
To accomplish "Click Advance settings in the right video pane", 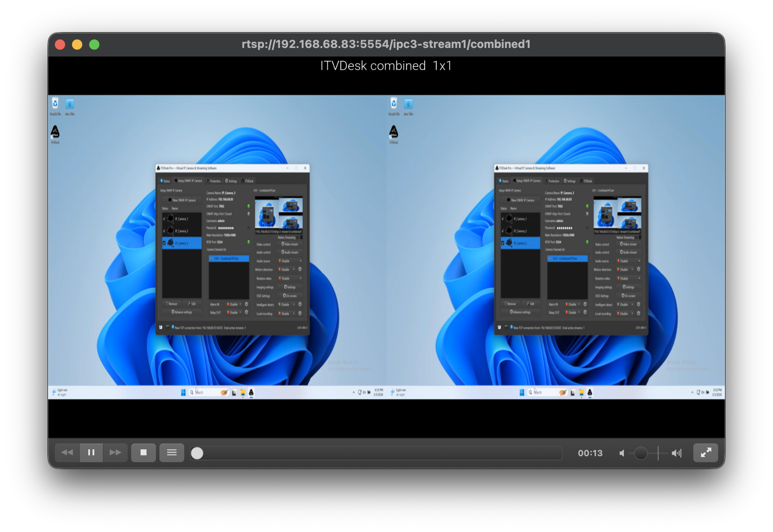I will point(521,312).
